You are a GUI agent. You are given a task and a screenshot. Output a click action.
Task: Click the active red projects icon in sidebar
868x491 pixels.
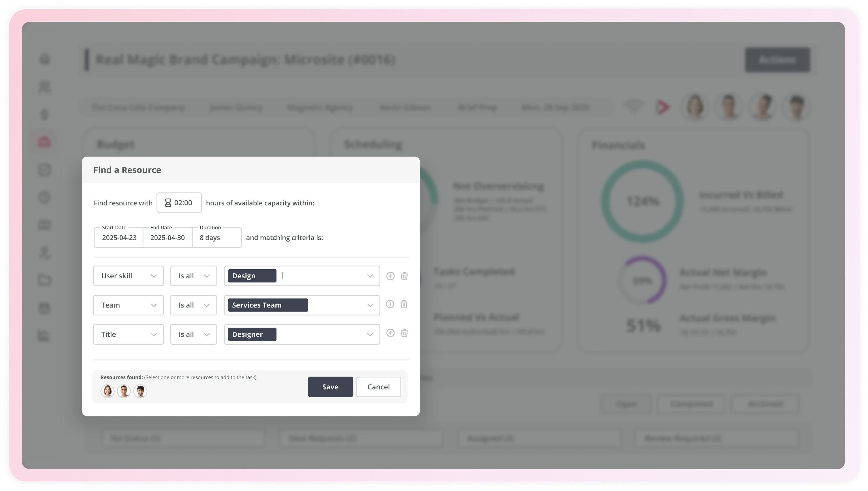point(44,142)
